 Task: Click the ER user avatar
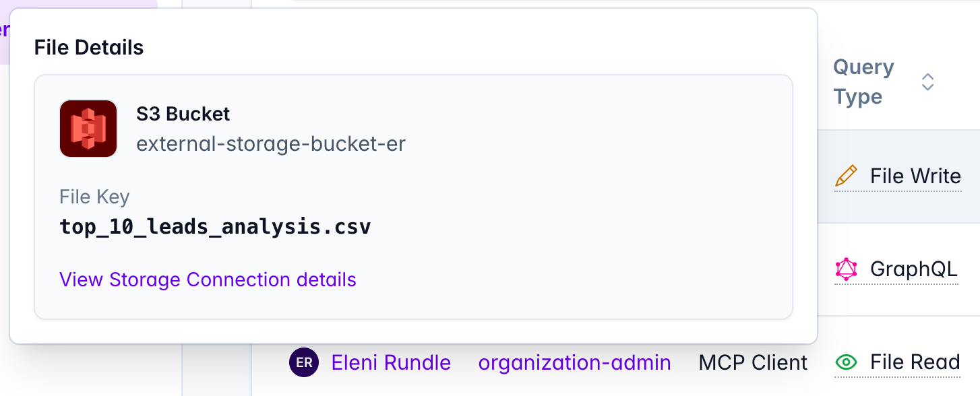[304, 362]
